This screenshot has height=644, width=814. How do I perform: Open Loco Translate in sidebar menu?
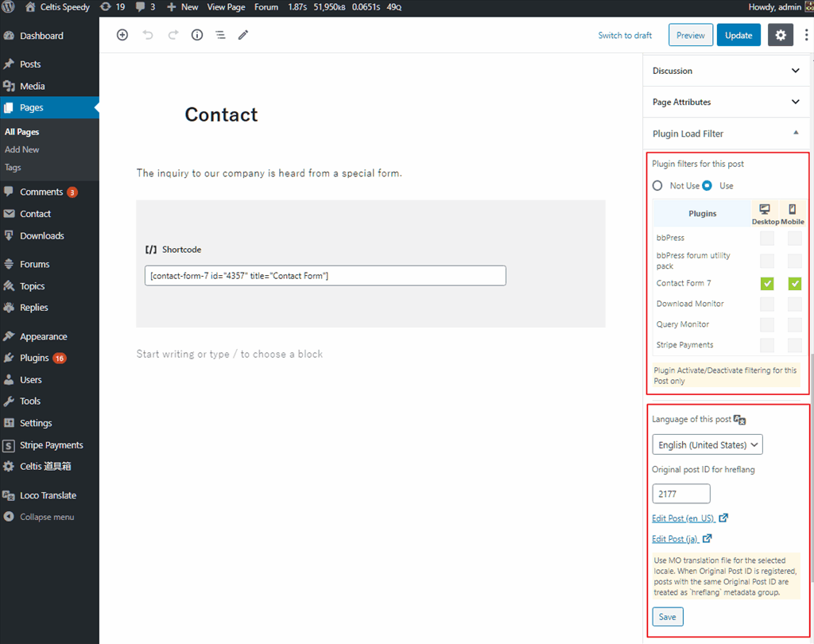48,495
